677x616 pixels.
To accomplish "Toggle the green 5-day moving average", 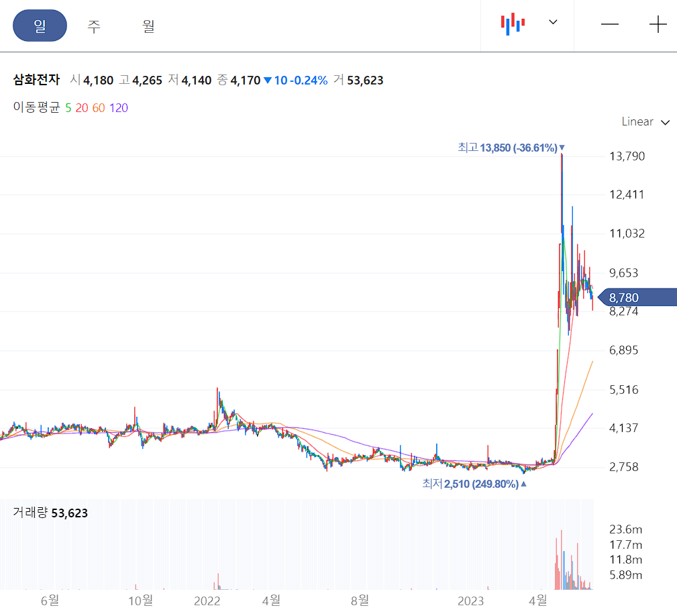I will (67, 107).
